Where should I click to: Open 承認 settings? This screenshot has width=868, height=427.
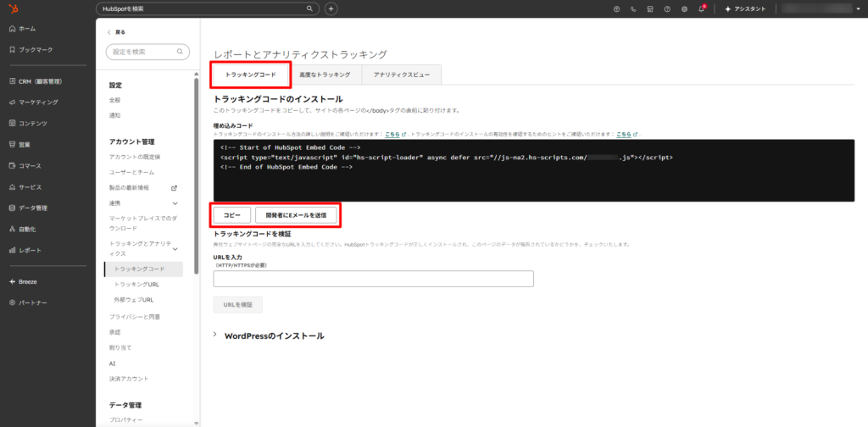[114, 332]
